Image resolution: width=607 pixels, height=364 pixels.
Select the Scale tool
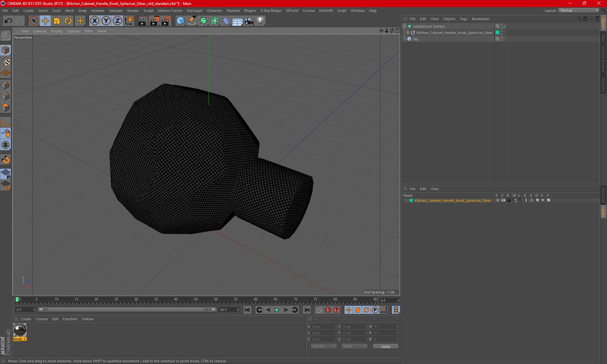57,21
